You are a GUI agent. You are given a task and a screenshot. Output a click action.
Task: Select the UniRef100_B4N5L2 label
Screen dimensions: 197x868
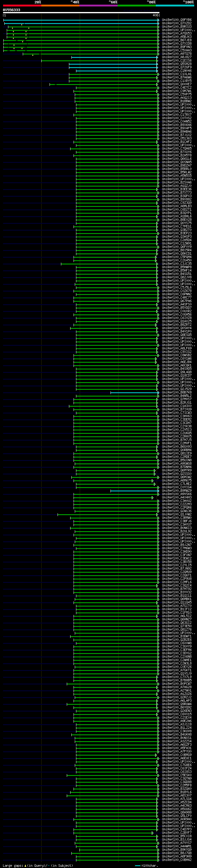(x=177, y=396)
